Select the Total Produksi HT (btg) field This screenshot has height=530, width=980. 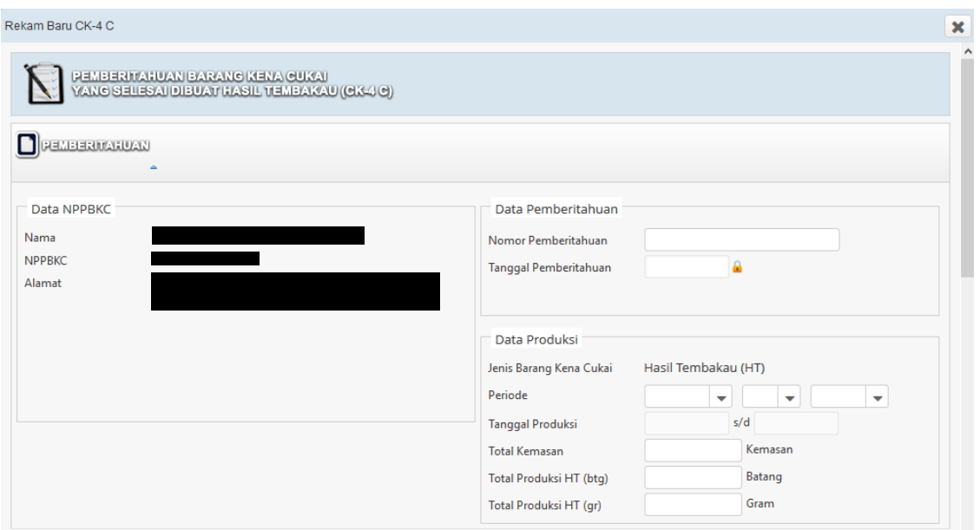tap(692, 477)
